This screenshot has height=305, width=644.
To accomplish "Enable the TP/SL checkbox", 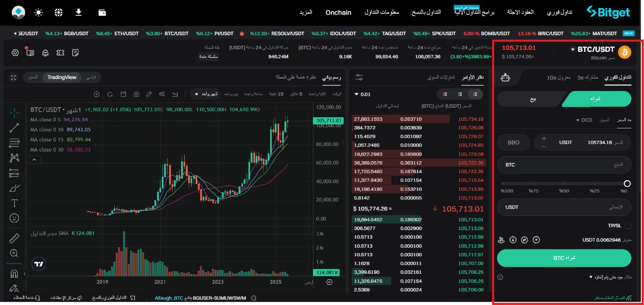I will [628, 225].
